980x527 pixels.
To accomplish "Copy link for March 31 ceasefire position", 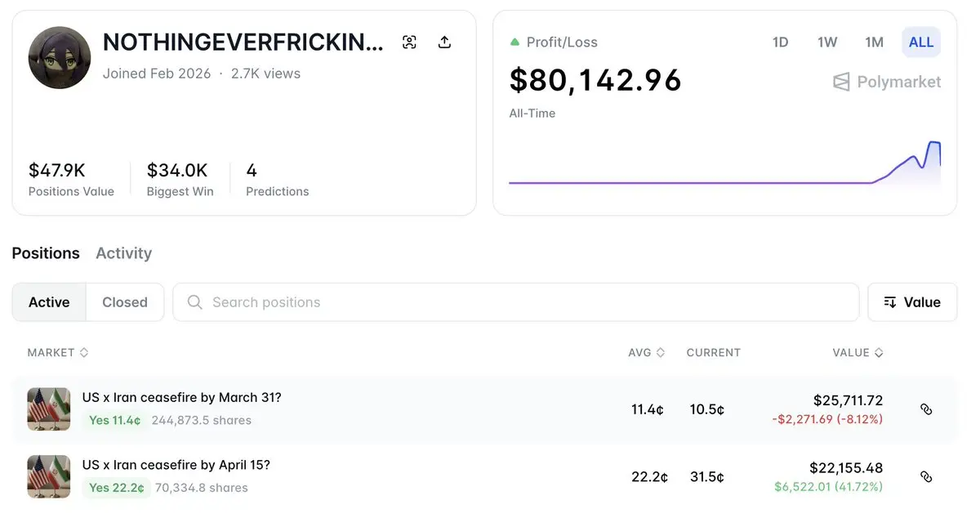I will click(x=926, y=409).
